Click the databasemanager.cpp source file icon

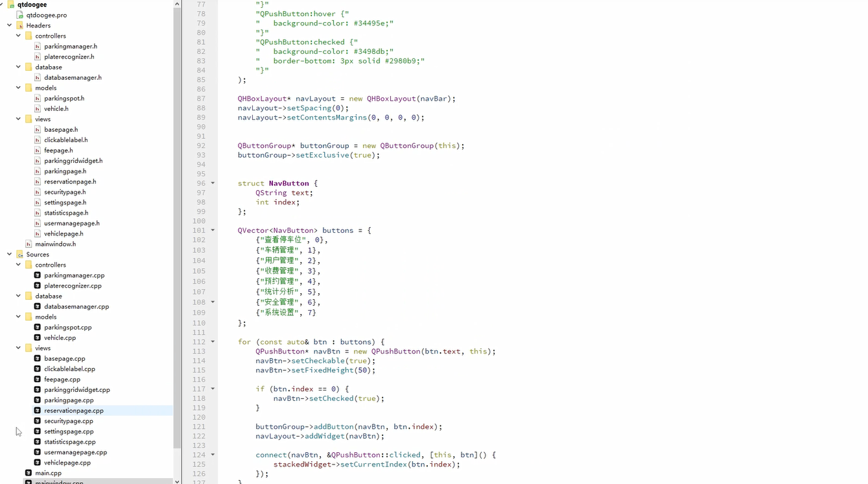38,306
